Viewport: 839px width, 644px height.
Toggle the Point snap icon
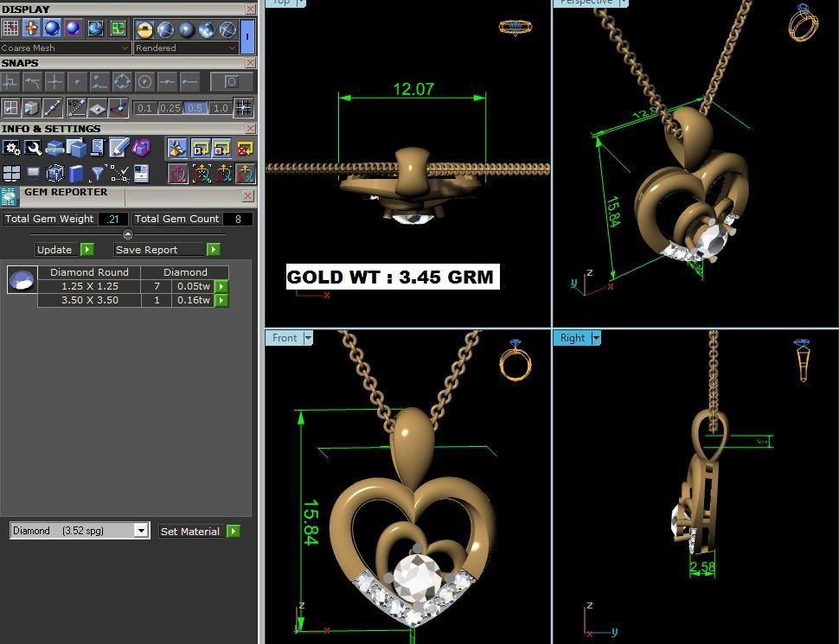pos(77,82)
